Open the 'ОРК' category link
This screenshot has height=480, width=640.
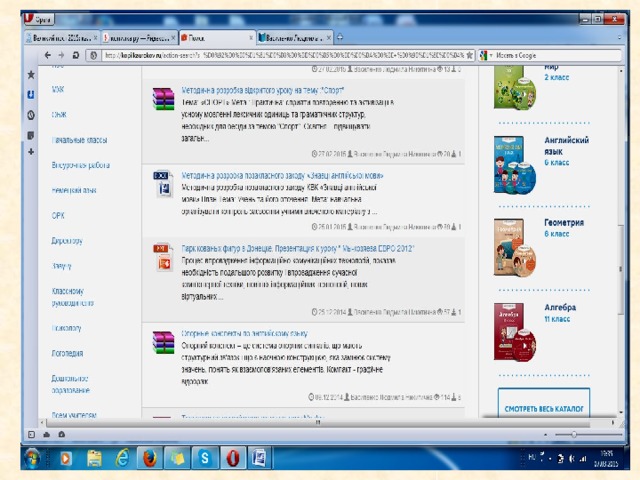(x=58, y=216)
